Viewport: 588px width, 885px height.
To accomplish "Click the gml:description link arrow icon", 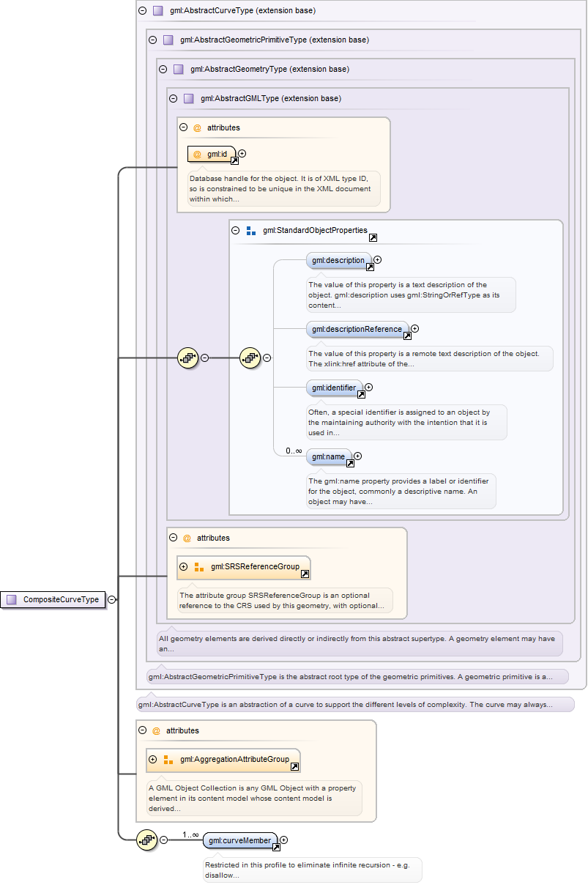I will [370, 267].
